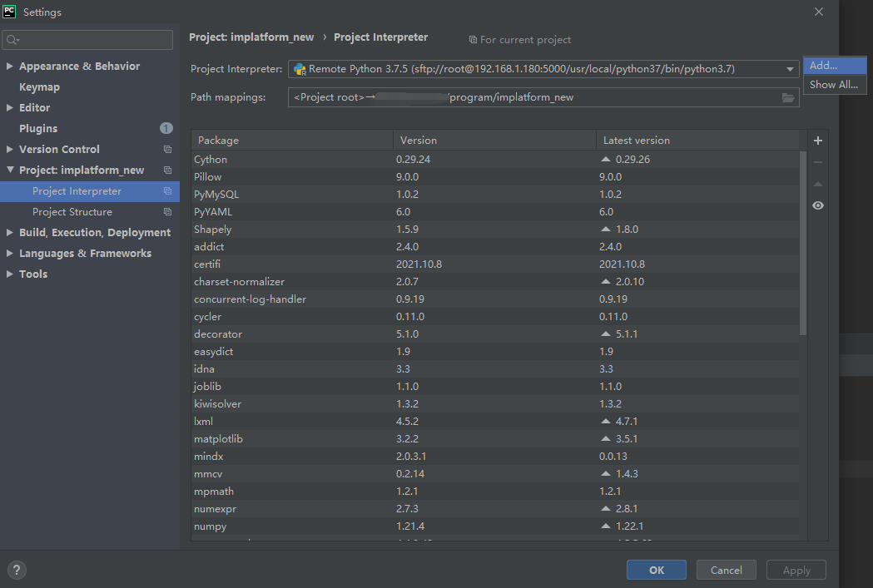Click the help question mark button
873x588 pixels.
tap(17, 571)
